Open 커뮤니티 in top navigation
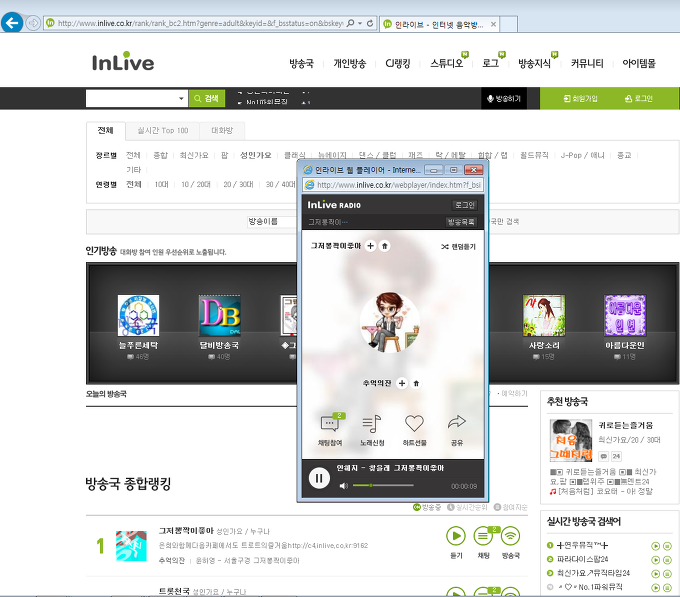The width and height of the screenshot is (680, 597). pyautogui.click(x=587, y=64)
